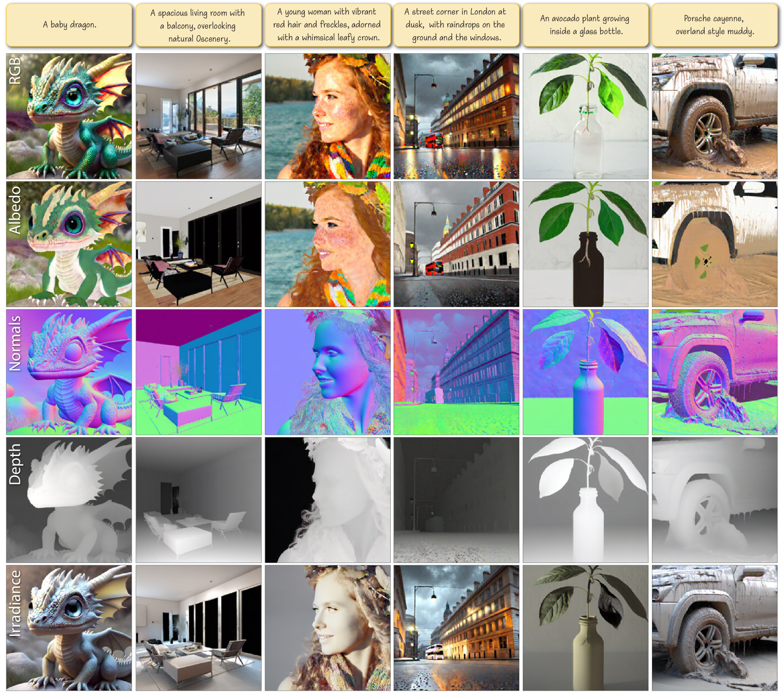Choose the Irradiance dragon image
The image size is (784, 699).
(69, 628)
